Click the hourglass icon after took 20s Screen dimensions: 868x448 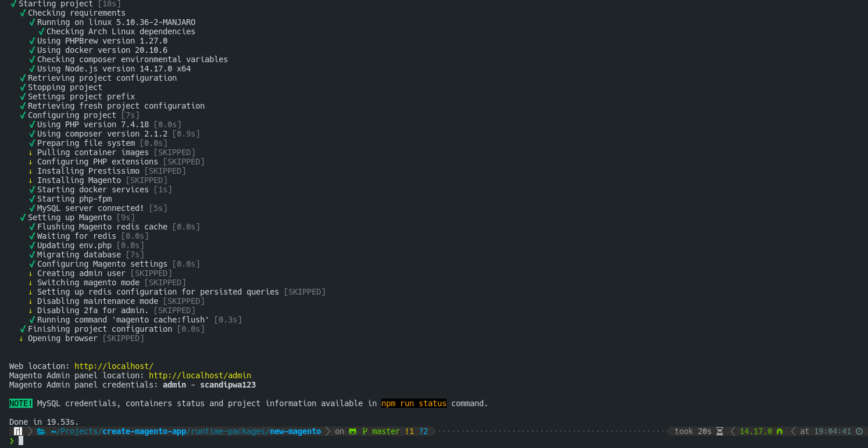point(720,431)
